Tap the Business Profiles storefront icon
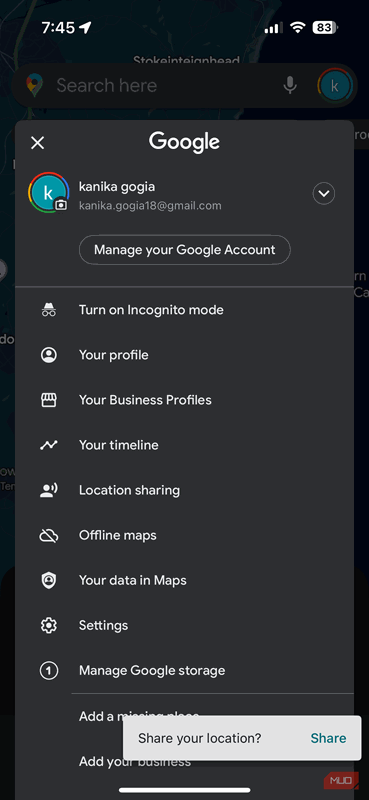Screen dimensions: 369x800 point(49,400)
